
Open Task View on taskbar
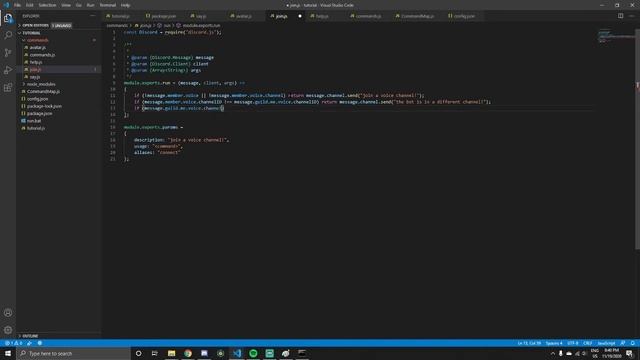click(x=155, y=353)
